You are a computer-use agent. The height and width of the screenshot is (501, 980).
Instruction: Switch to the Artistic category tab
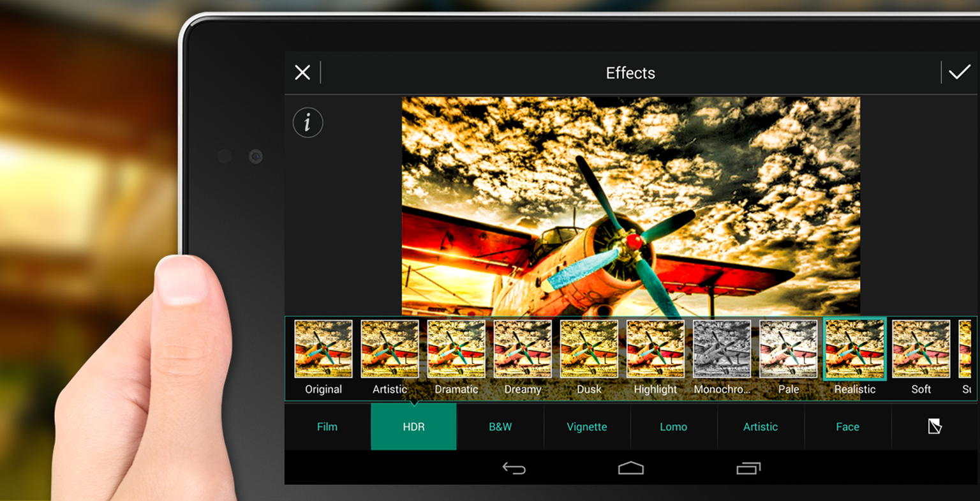(x=761, y=426)
